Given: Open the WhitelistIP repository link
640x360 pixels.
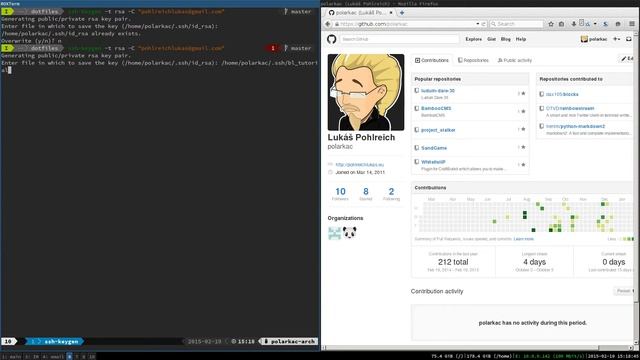Looking at the screenshot, I should coord(433,162).
